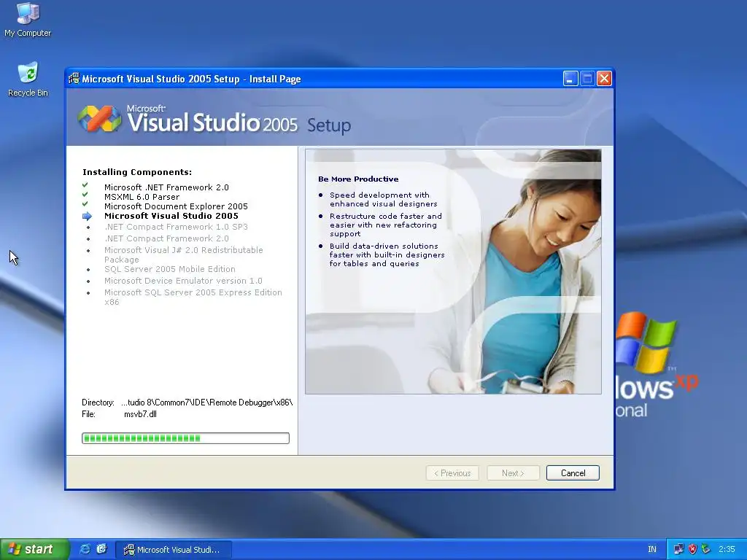
Task: Click the blue arrow beside Microsoft Visual Studio 2005
Action: coord(87,216)
